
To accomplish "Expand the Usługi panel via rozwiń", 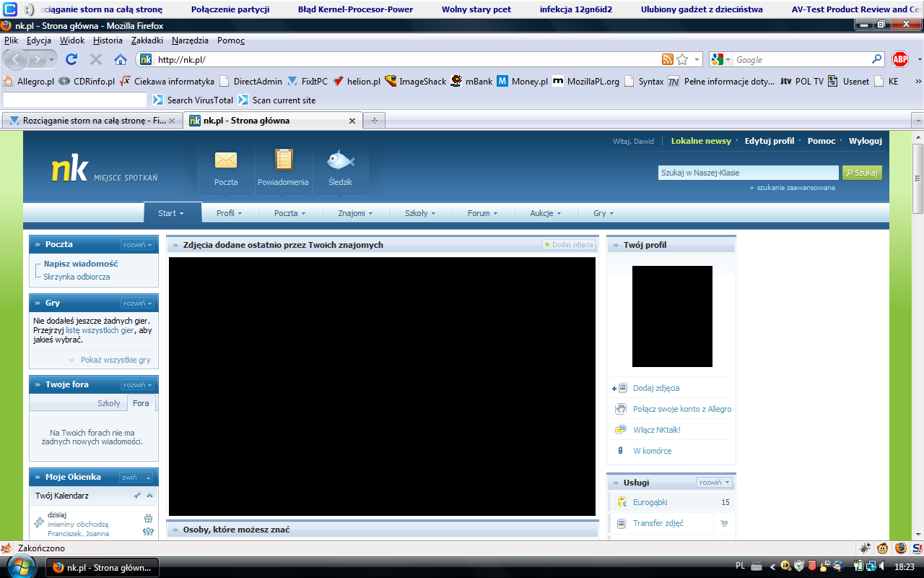I will tap(715, 483).
